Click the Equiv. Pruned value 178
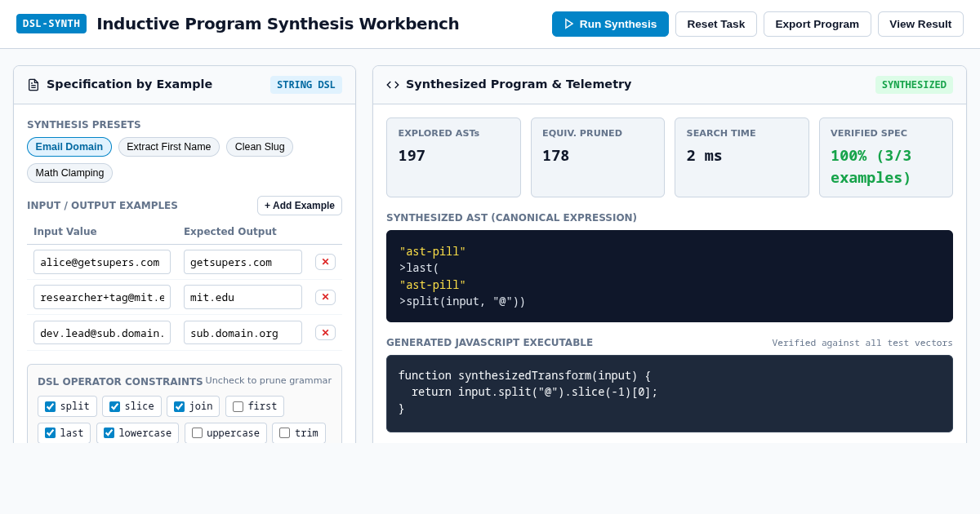980x514 pixels. pyautogui.click(x=556, y=155)
